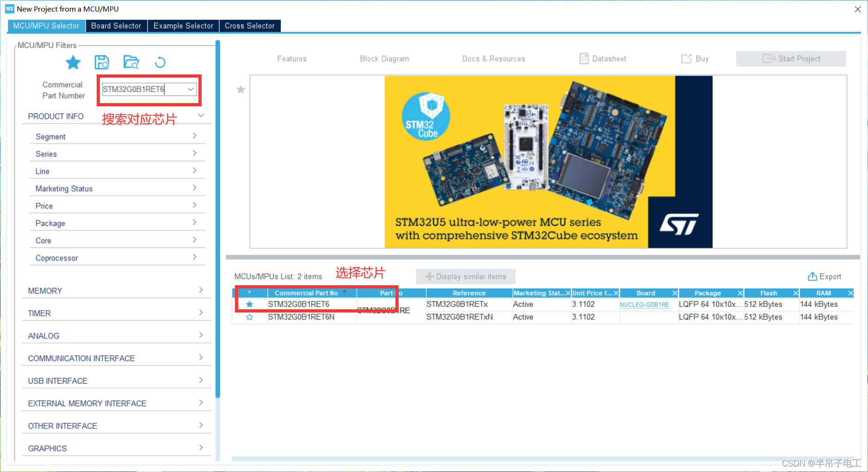Click the Buy icon
Viewport: 868px width, 472px height.
tap(694, 58)
